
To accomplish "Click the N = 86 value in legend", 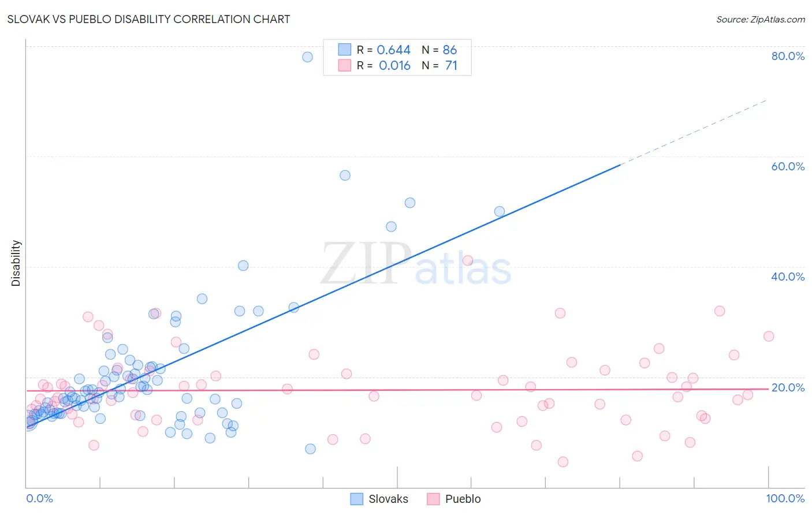I will (439, 50).
